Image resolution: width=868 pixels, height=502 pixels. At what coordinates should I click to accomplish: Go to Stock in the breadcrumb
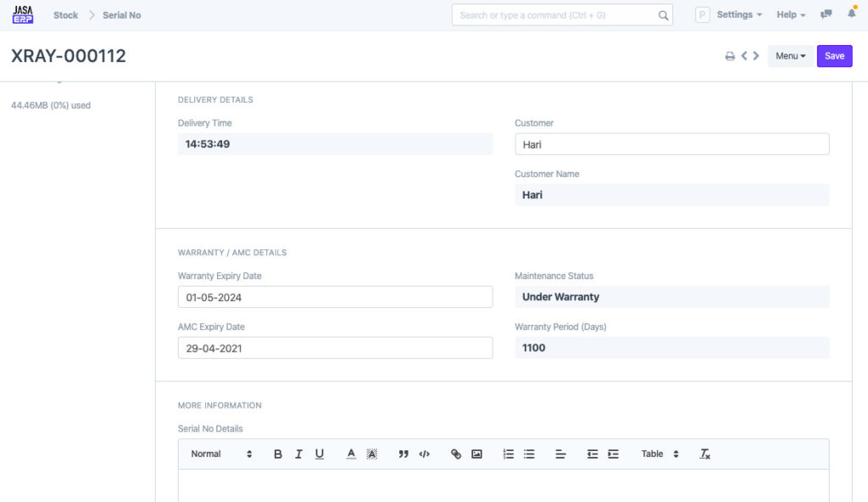point(65,15)
